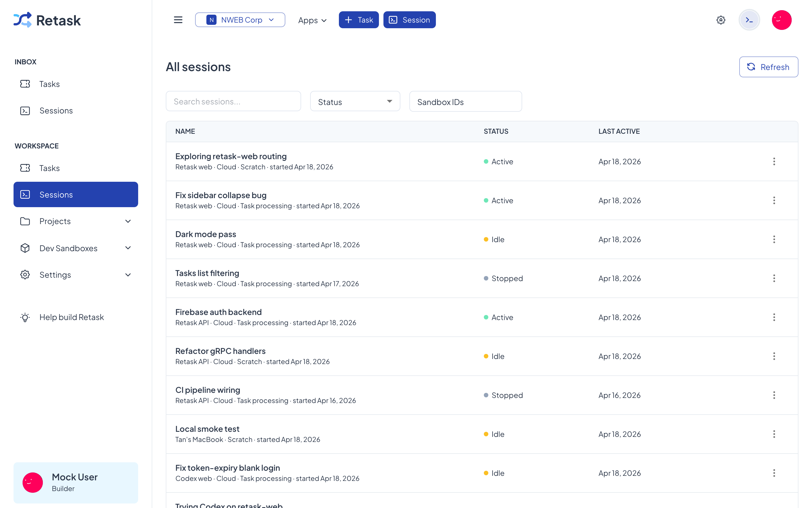Click the NAME column header
Image resolution: width=812 pixels, height=508 pixels.
[185, 131]
